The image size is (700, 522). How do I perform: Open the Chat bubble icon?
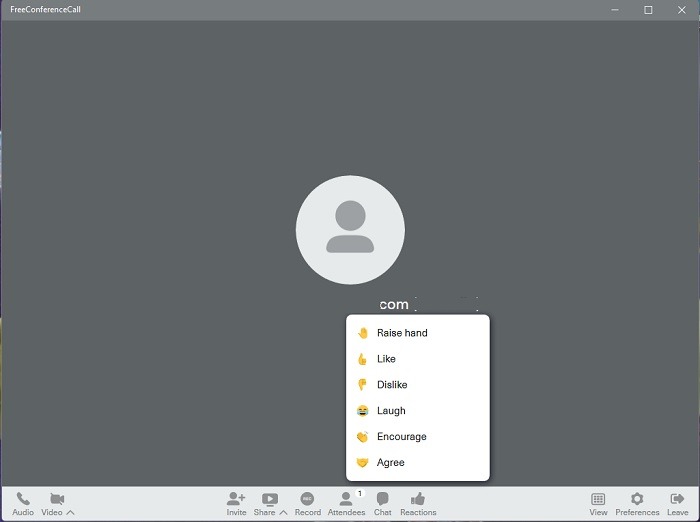point(383,499)
